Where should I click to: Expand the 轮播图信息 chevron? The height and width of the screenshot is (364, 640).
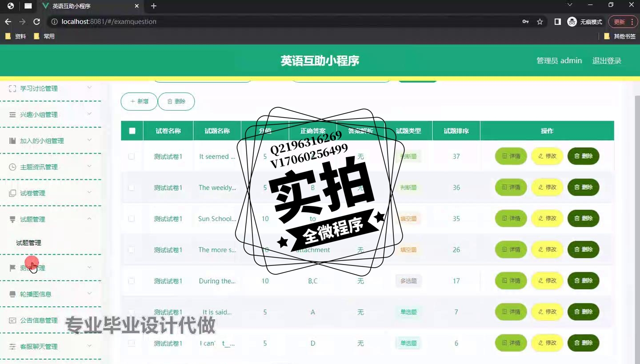point(89,293)
